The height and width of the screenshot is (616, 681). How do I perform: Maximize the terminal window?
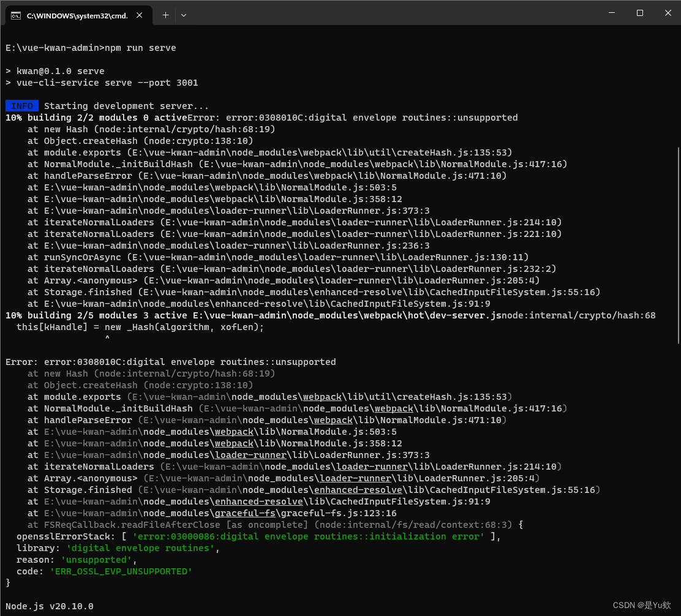[640, 13]
